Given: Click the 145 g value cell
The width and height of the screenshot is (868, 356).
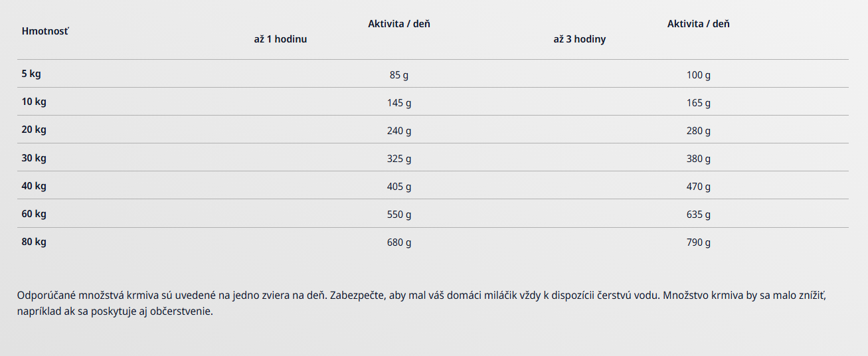Looking at the screenshot, I should coord(399,103).
